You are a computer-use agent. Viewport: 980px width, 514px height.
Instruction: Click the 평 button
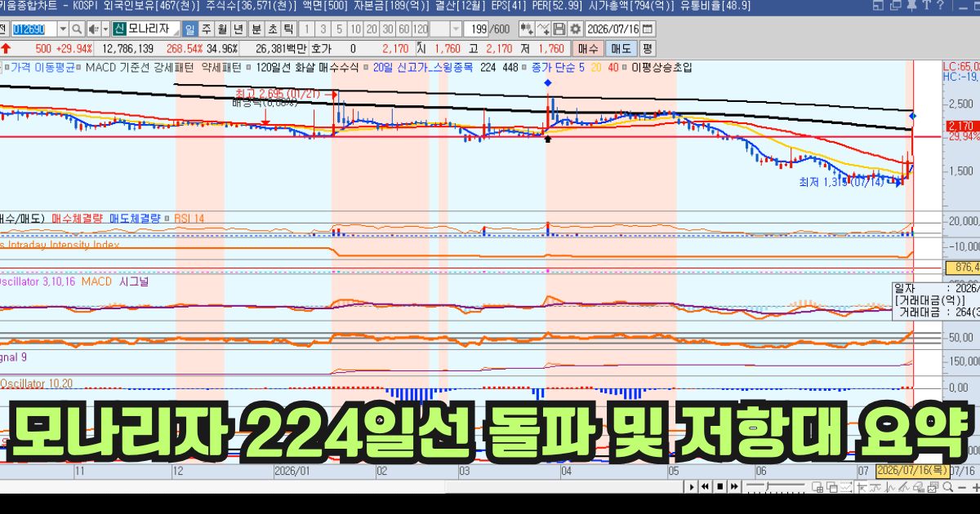pyautogui.click(x=648, y=49)
